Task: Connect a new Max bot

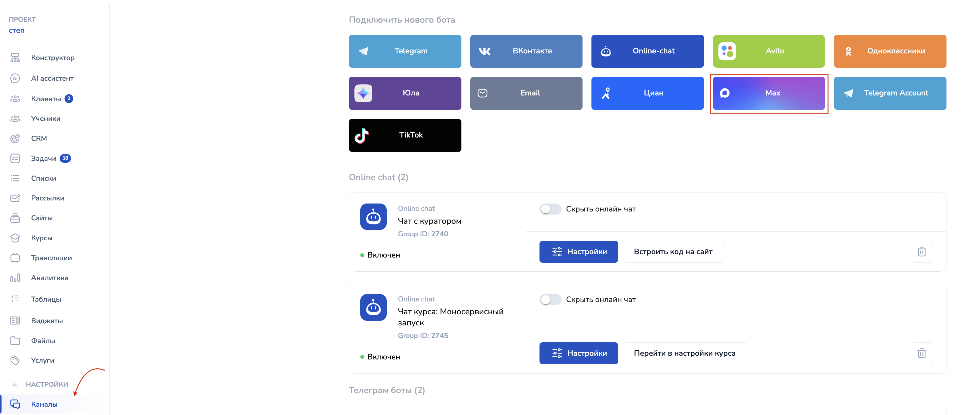Action: click(x=769, y=93)
